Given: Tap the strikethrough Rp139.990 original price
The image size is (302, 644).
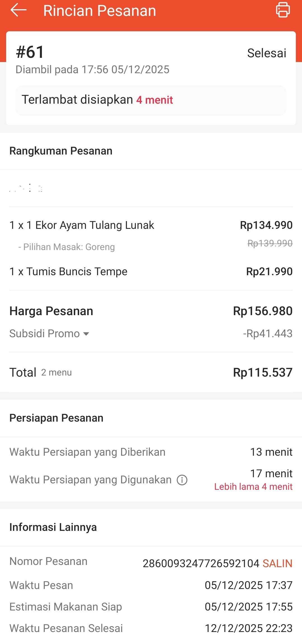Looking at the screenshot, I should [x=270, y=243].
